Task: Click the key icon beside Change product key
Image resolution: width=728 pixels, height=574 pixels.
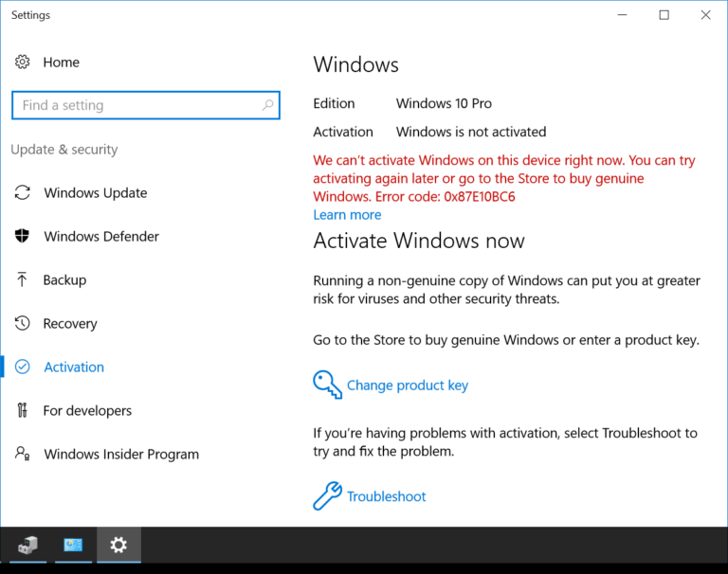Action: tap(327, 385)
